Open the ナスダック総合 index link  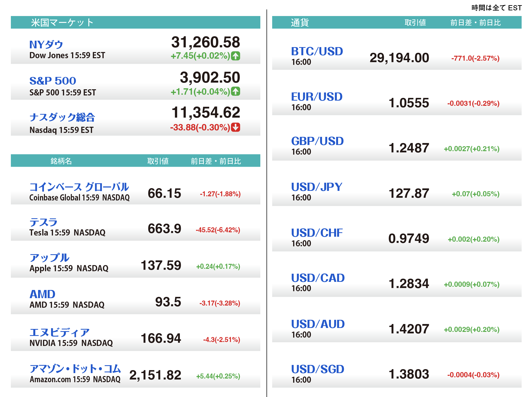(x=62, y=117)
